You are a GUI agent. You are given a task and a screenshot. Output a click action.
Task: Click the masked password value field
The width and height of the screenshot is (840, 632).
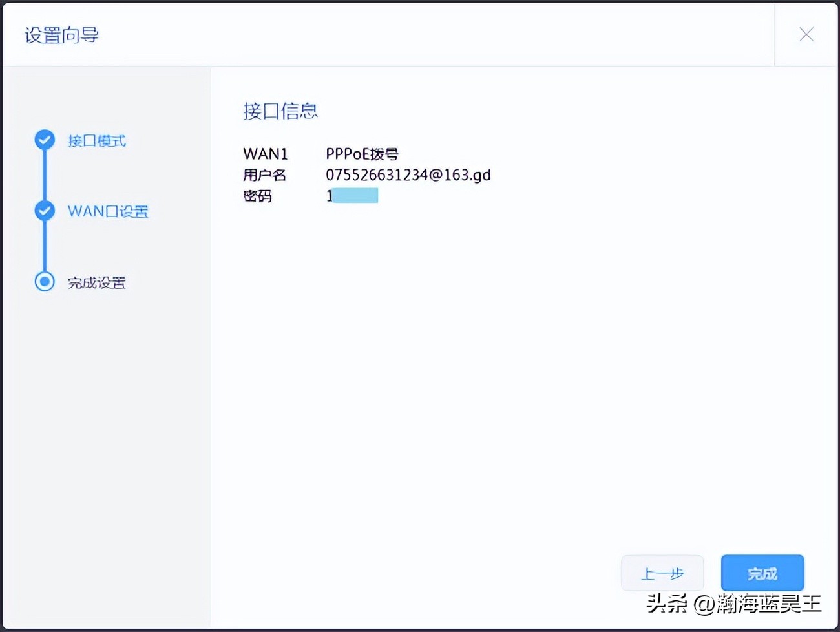[352, 195]
